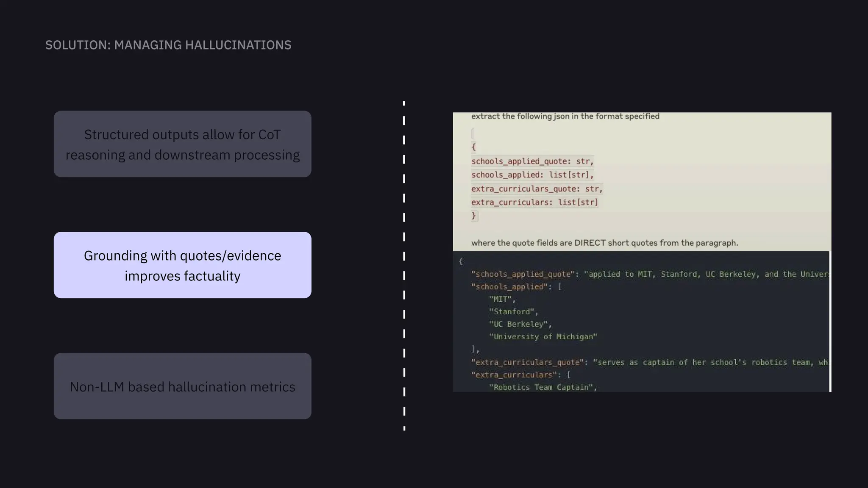Select the 'Structured outputs allow for CoT' box
The height and width of the screenshot is (488, 868).
tap(182, 144)
